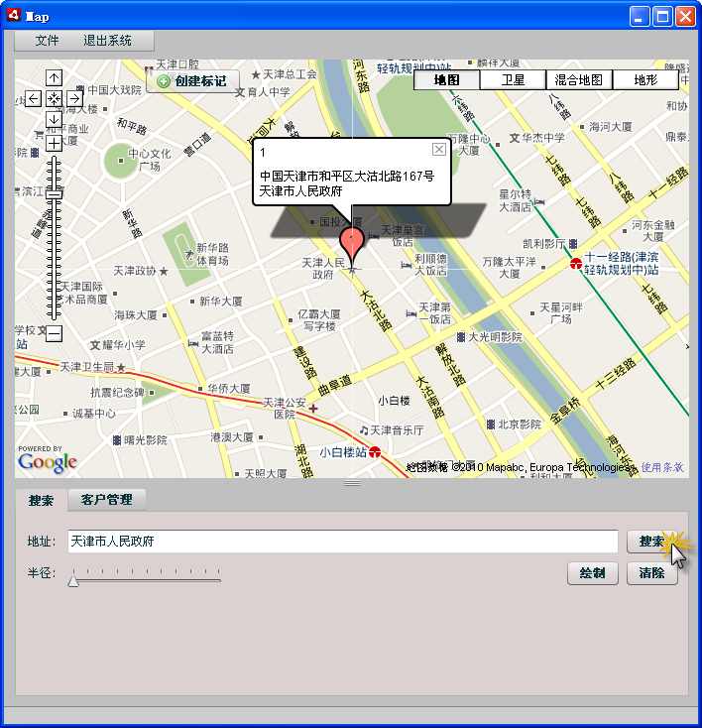This screenshot has width=702, height=728.
Task: Click the 星尔特大酒店 hotel icon
Action: 539,201
